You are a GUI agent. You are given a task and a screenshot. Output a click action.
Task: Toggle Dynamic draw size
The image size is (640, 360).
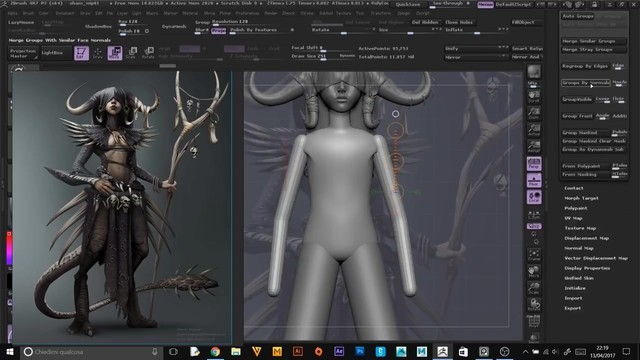pos(347,56)
